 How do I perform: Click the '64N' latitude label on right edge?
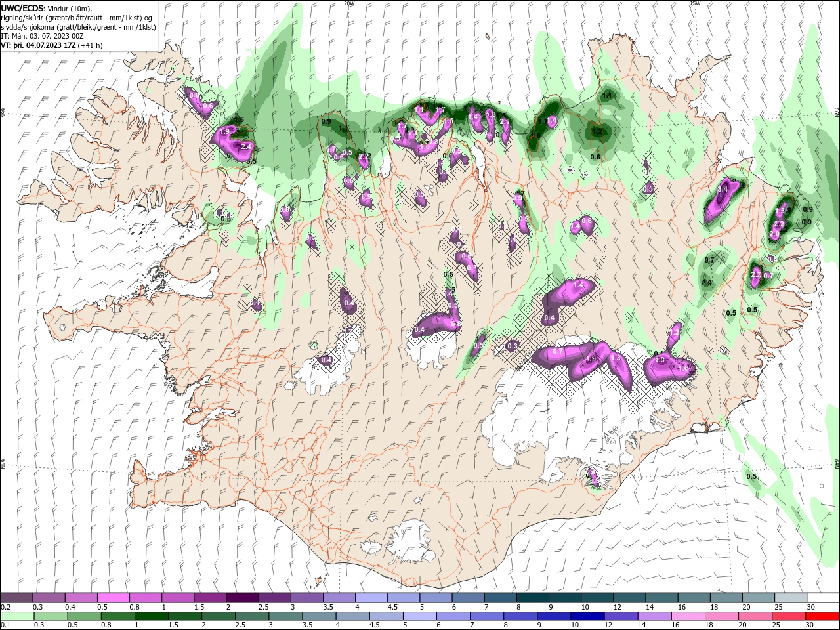tap(837, 463)
